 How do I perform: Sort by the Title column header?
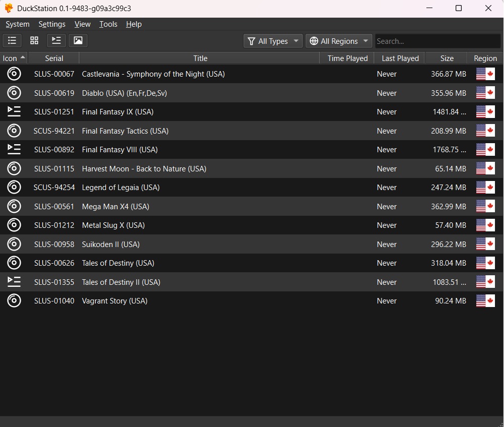point(200,58)
